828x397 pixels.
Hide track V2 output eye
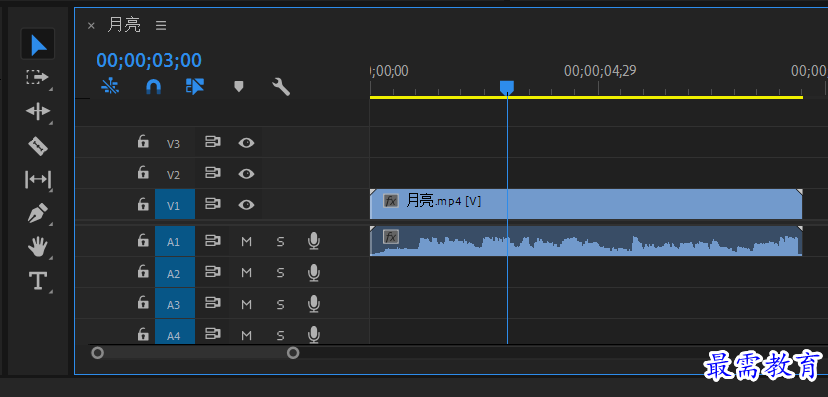[246, 174]
